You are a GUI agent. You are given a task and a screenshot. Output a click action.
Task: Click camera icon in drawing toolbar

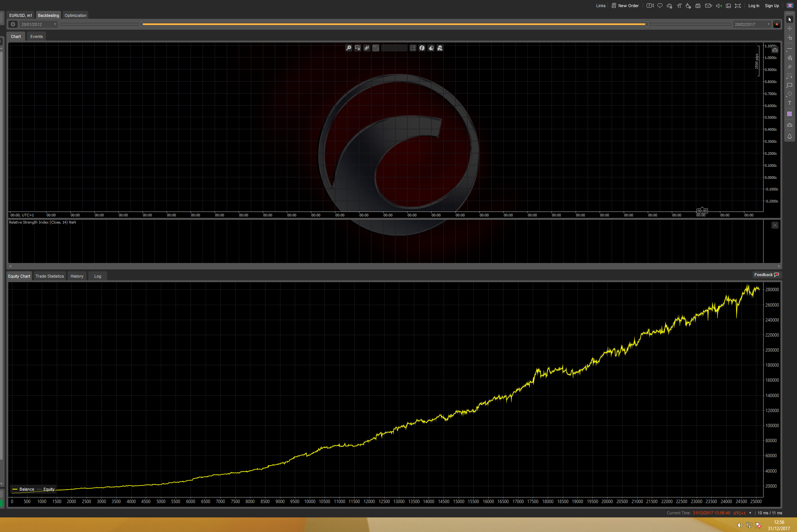click(x=789, y=125)
